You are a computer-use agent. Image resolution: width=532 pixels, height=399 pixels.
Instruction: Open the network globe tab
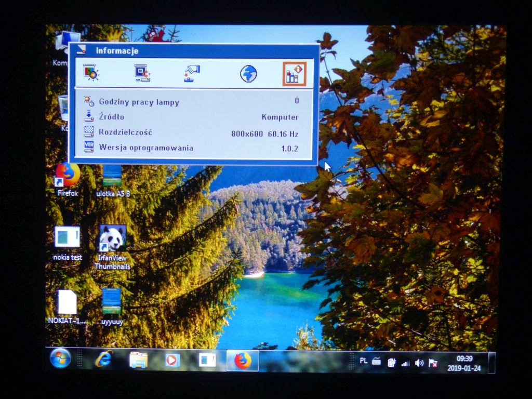[x=248, y=73]
